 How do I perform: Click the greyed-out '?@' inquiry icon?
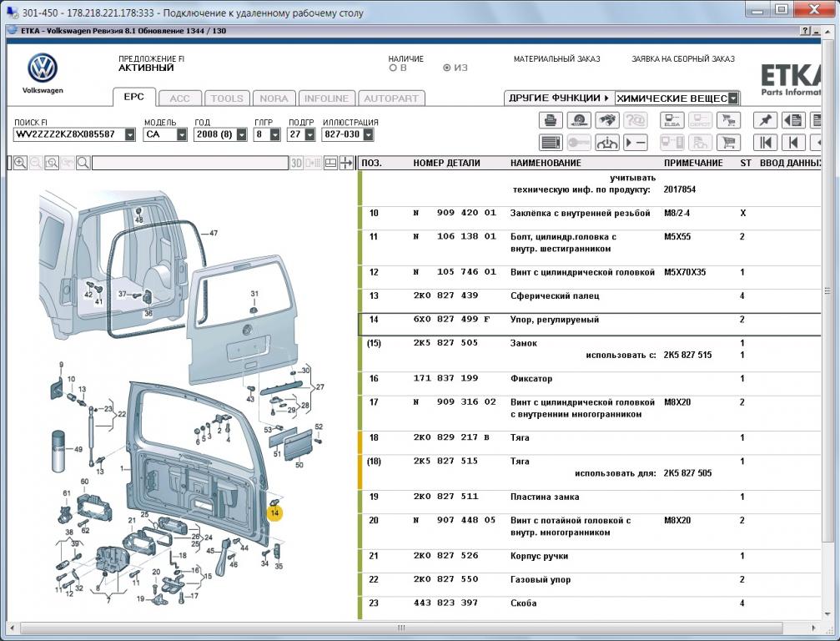click(635, 120)
